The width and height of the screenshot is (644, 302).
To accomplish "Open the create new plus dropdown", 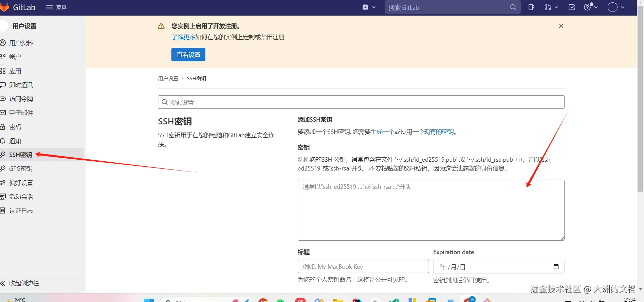I will 369,7.
